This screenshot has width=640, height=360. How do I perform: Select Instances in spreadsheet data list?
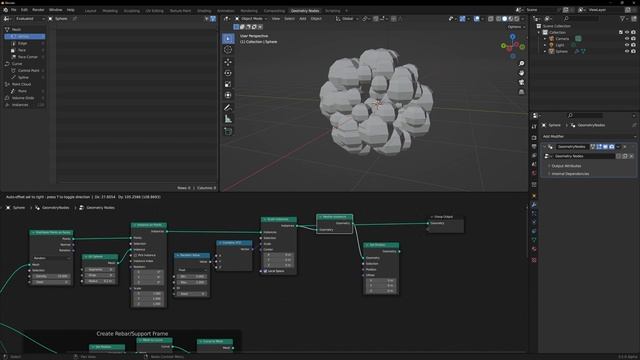click(x=25, y=105)
